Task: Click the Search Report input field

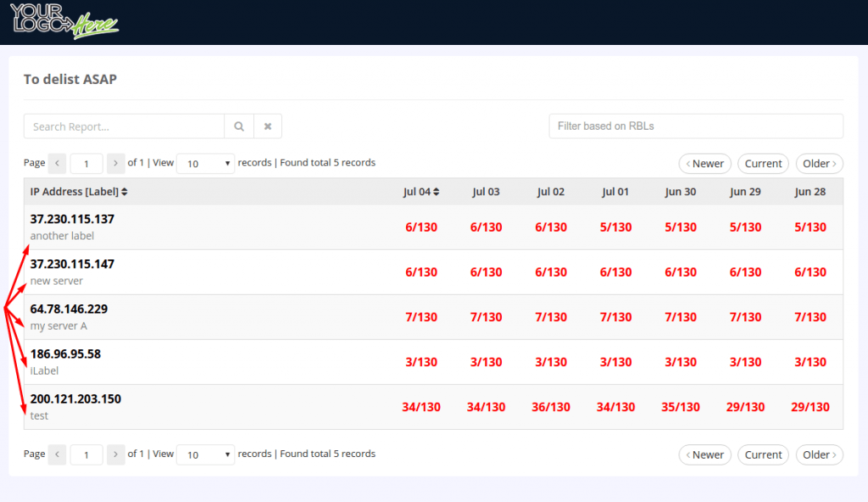Action: click(124, 126)
